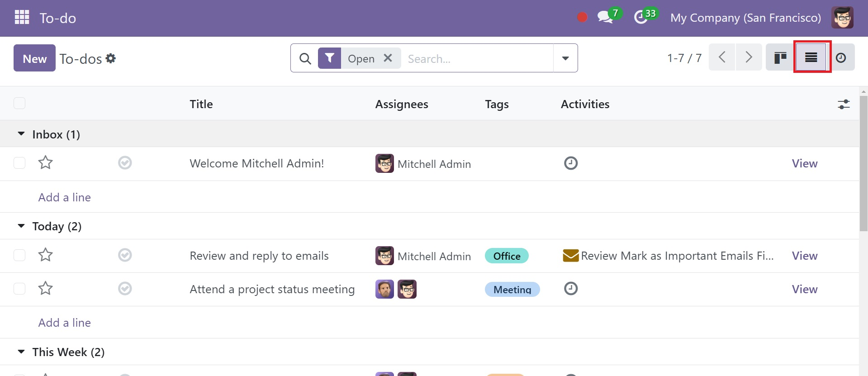Switch to Activity view clock icon
Viewport: 868px width, 376px height.
841,57
